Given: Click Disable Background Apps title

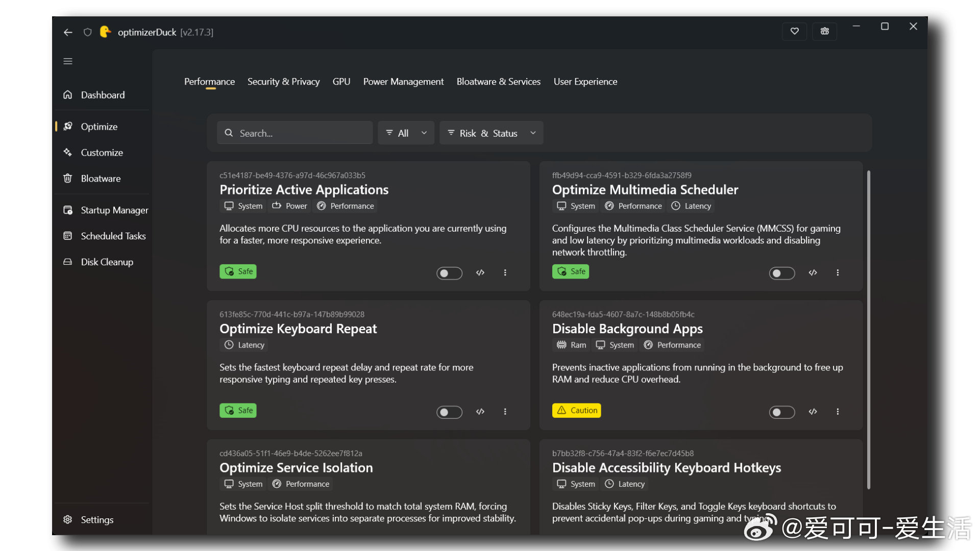Looking at the screenshot, I should pos(627,329).
